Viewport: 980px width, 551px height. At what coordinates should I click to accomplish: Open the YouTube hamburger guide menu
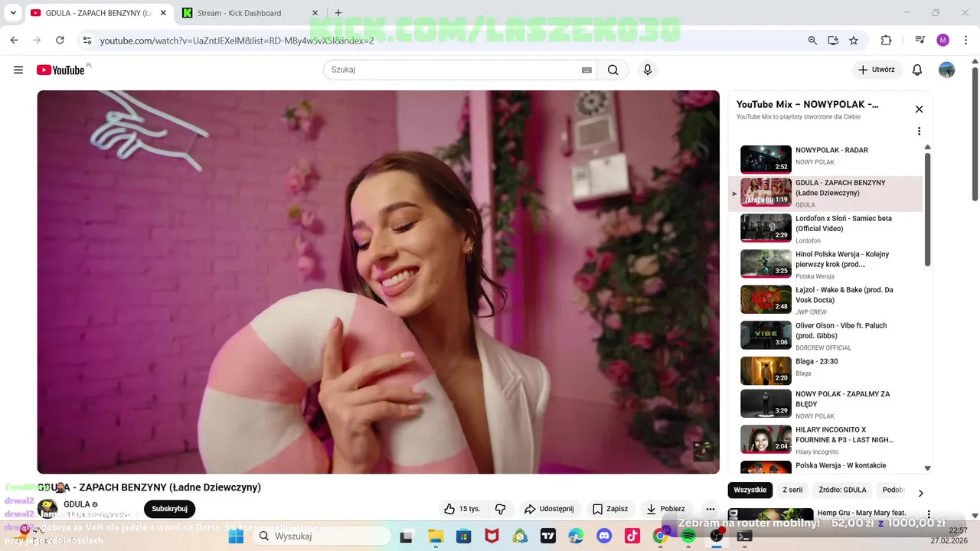[x=18, y=70]
